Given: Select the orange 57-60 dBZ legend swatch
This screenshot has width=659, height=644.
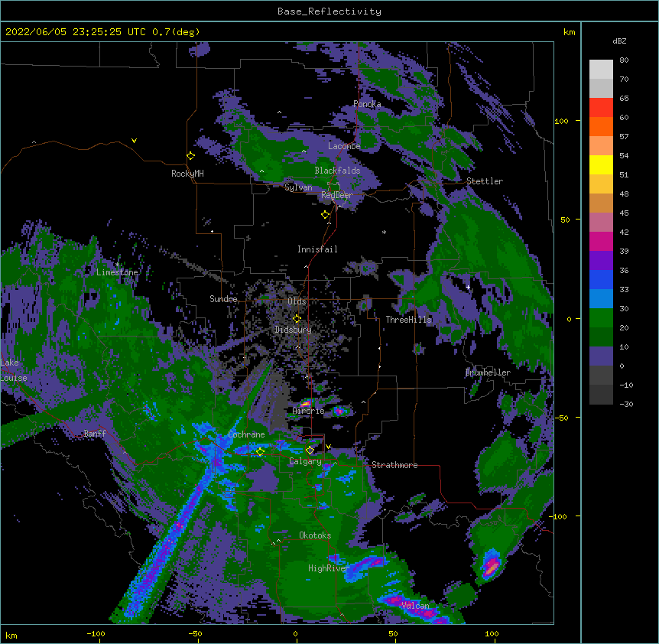Looking at the screenshot, I should [x=601, y=126].
